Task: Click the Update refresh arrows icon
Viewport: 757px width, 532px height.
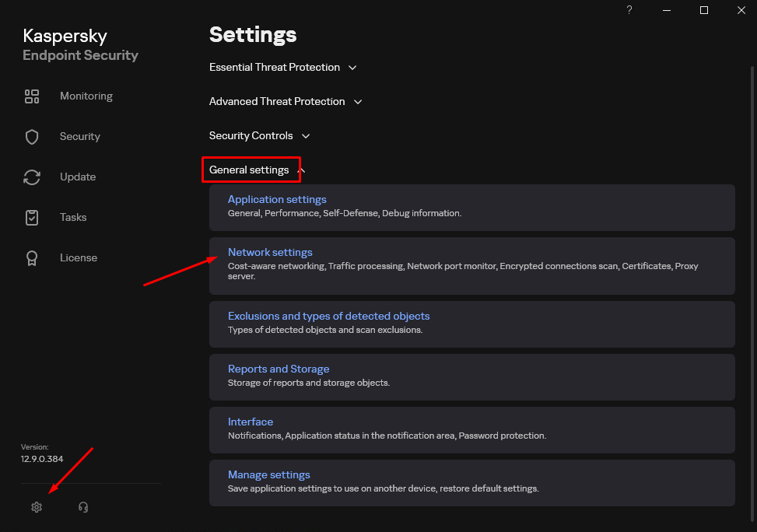Action: click(32, 177)
